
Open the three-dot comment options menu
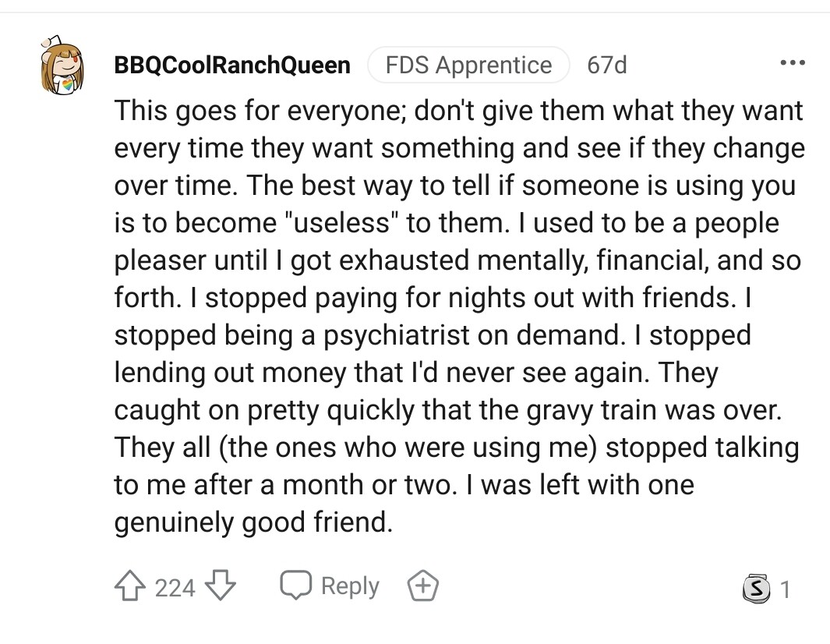[791, 63]
